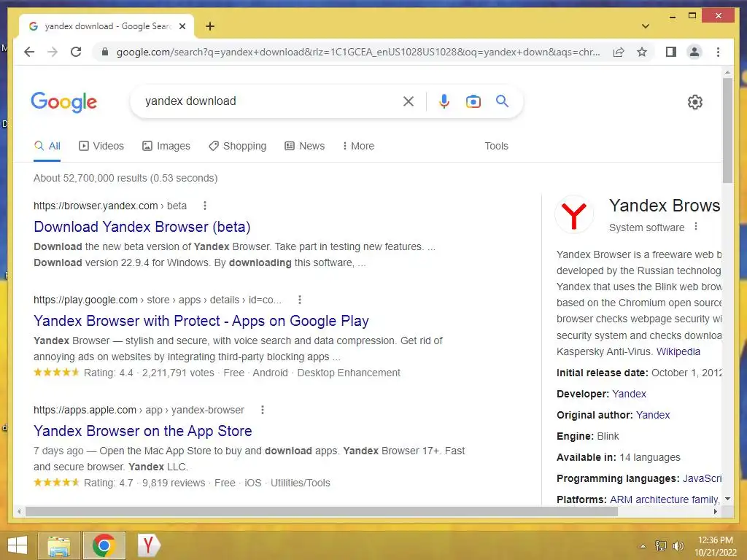
Task: Open options for browser.yandex.com result
Action: tap(205, 206)
